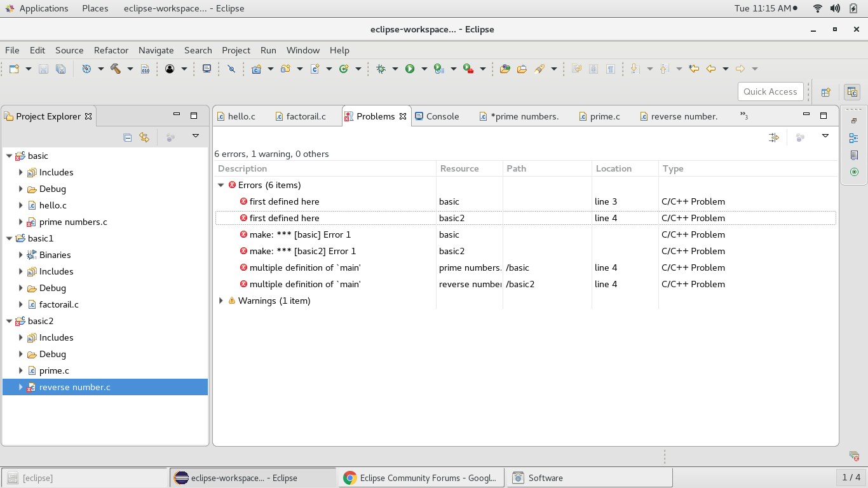Image resolution: width=868 pixels, height=488 pixels.
Task: Switch to the factorail.c editor tab
Action: pos(301,116)
